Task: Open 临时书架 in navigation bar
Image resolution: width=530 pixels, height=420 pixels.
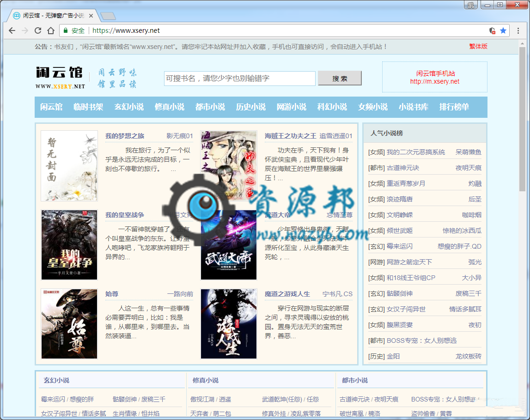Action: [x=88, y=107]
